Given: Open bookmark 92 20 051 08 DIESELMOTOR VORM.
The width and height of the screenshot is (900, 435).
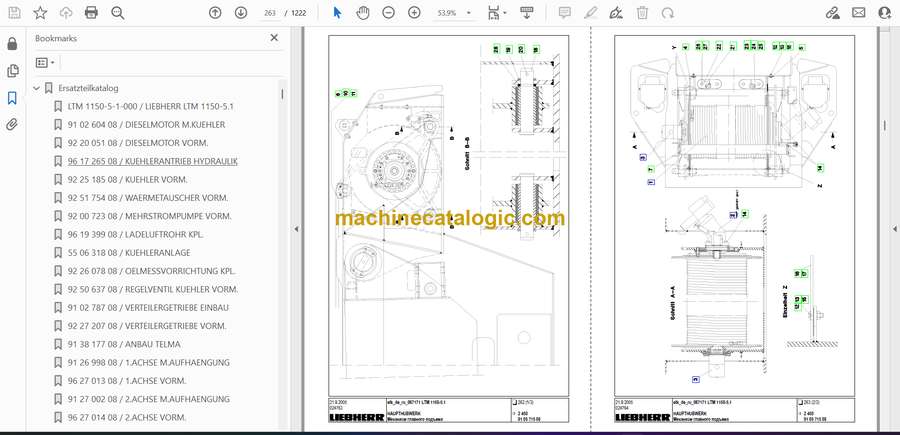Looking at the screenshot, I should (x=138, y=143).
